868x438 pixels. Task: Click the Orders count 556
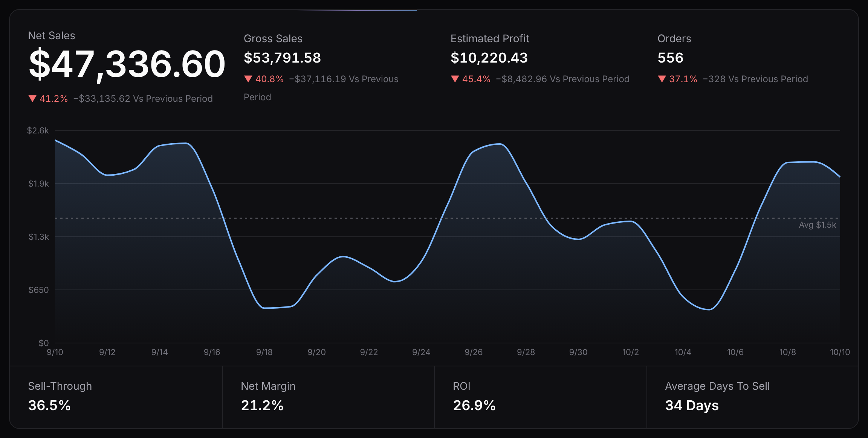pos(671,58)
